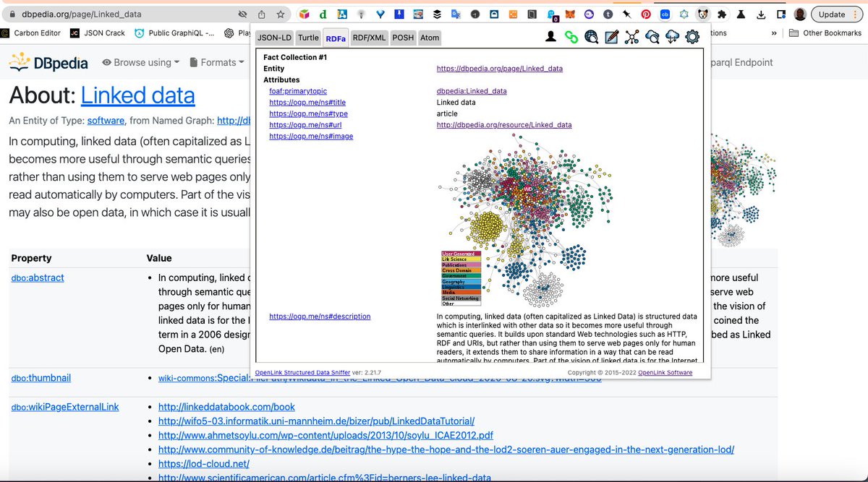Open the Public GraphiQL bookmark
The height and width of the screenshot is (482, 868).
(174, 33)
